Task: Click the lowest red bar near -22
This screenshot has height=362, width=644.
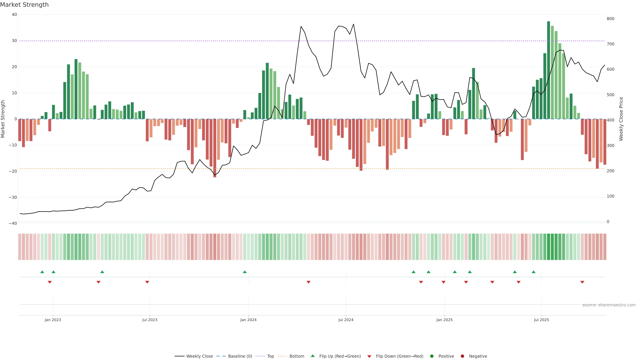Action: [x=215, y=148]
